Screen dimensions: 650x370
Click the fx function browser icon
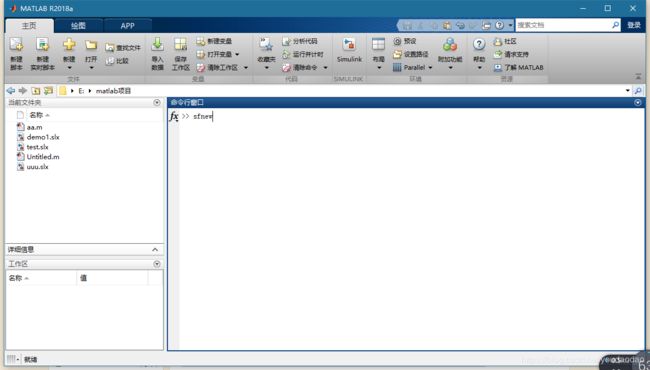pyautogui.click(x=174, y=116)
